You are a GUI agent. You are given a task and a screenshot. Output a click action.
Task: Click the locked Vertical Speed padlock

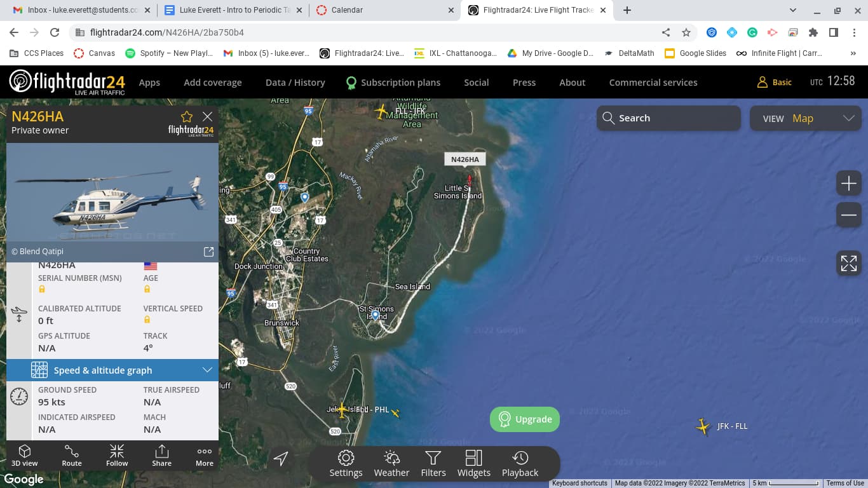click(147, 320)
